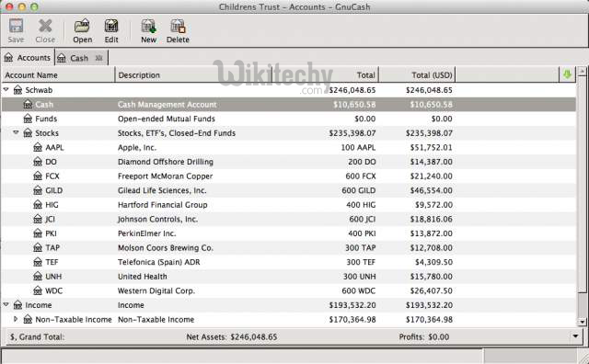Click the Profits $0.00 summary

424,337
